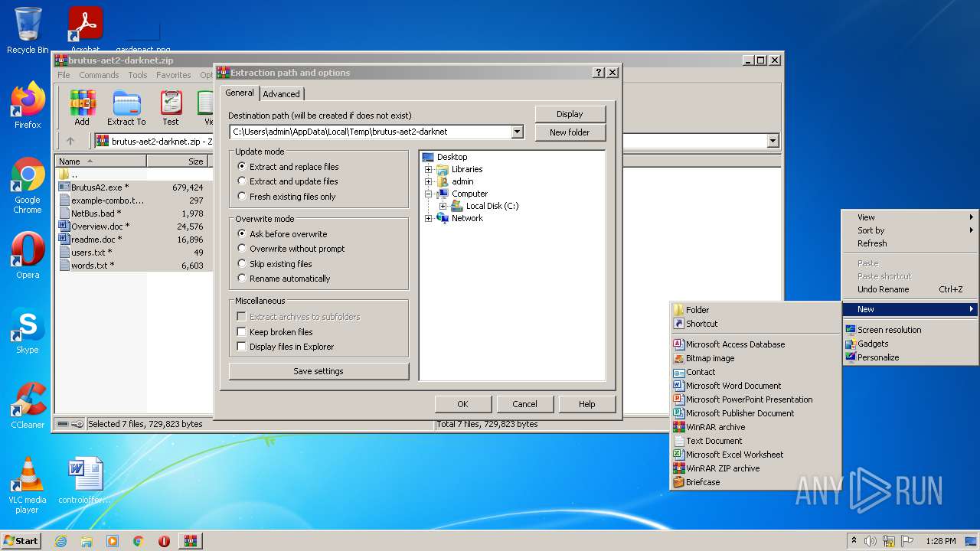The image size is (980, 551).
Task: Click the Windows Explorer taskbar icon
Action: pos(87,541)
